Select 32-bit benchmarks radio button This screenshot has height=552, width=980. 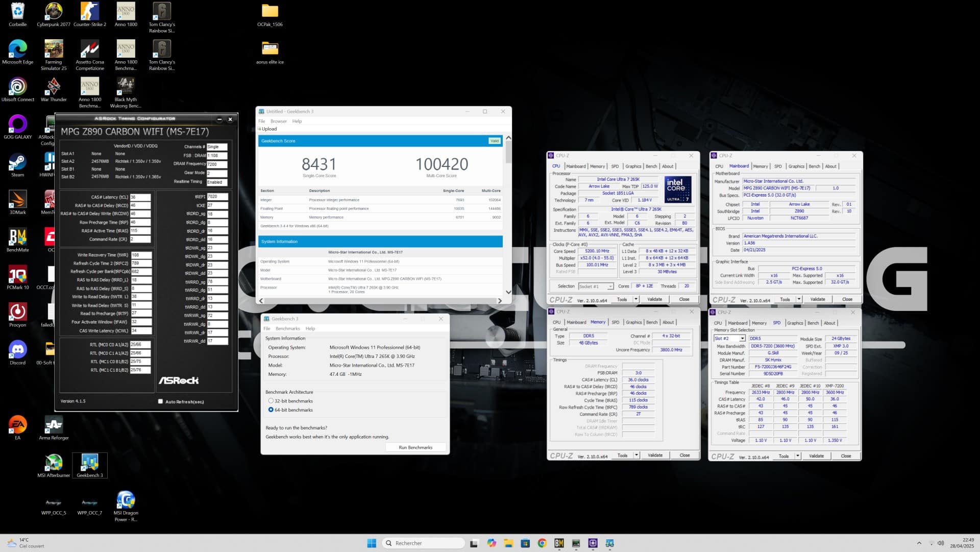click(x=271, y=401)
